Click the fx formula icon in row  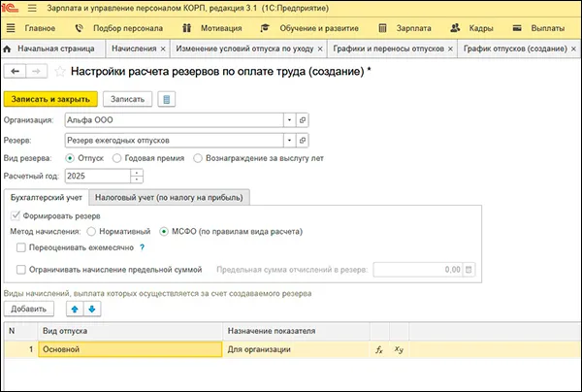(379, 349)
